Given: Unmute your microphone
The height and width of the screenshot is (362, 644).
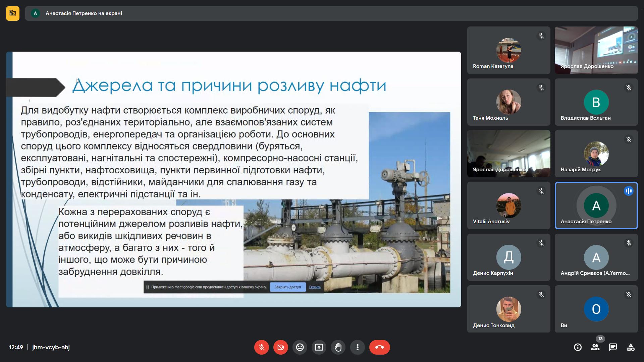Looking at the screenshot, I should tap(262, 347).
